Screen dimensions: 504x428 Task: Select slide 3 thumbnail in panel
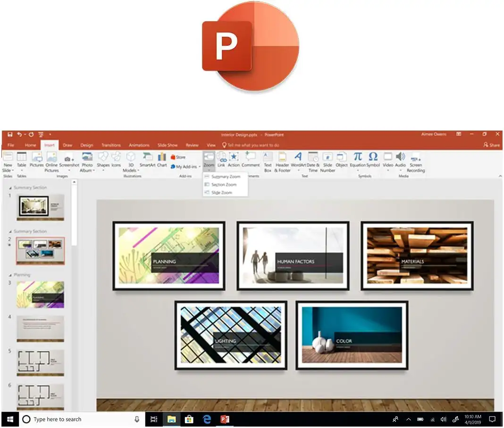[x=40, y=295]
